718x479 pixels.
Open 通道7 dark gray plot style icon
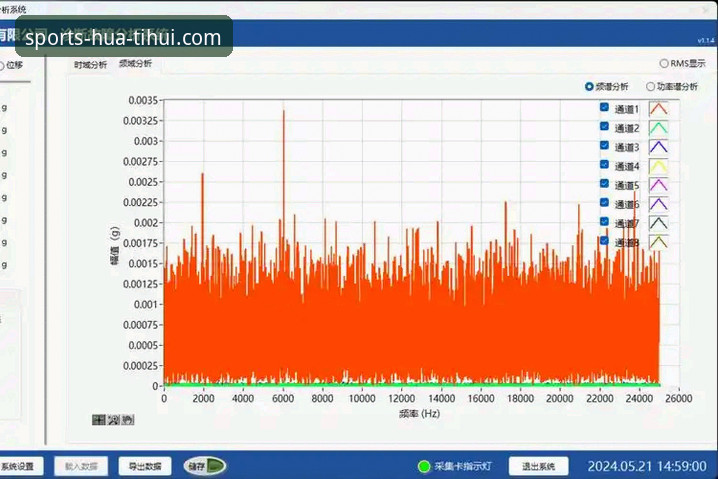[658, 223]
